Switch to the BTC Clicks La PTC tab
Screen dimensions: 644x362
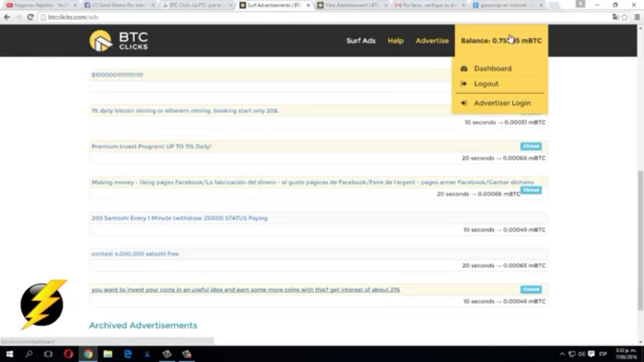196,5
